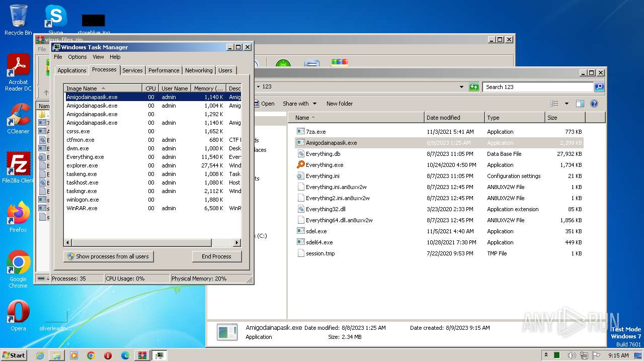
Task: Switch to WinRAR taskbar button
Action: click(142, 355)
